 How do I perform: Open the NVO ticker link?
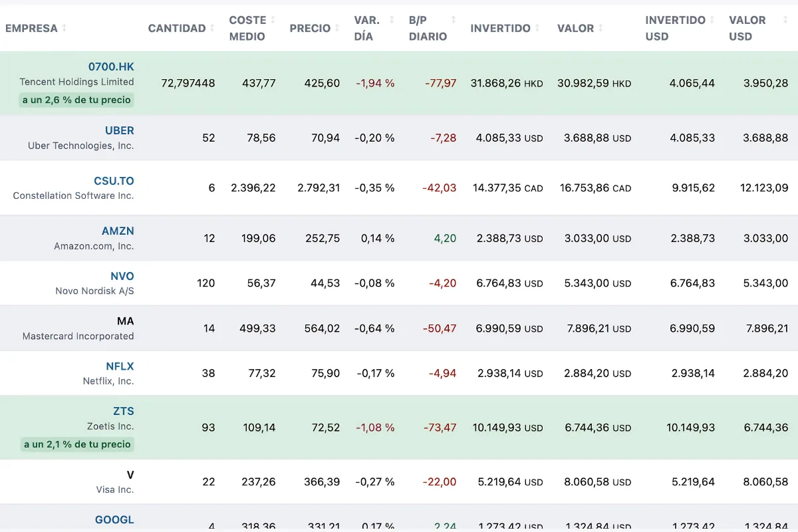pyautogui.click(x=122, y=276)
